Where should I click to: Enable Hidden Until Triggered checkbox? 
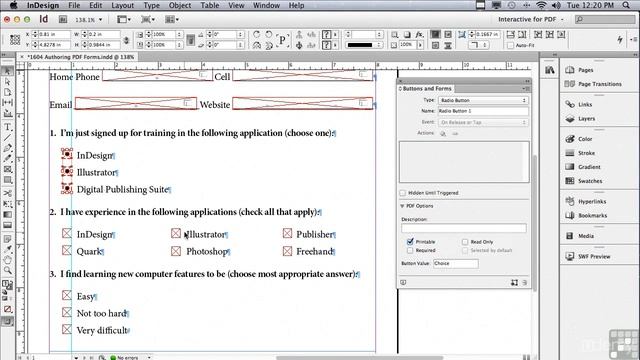403,193
